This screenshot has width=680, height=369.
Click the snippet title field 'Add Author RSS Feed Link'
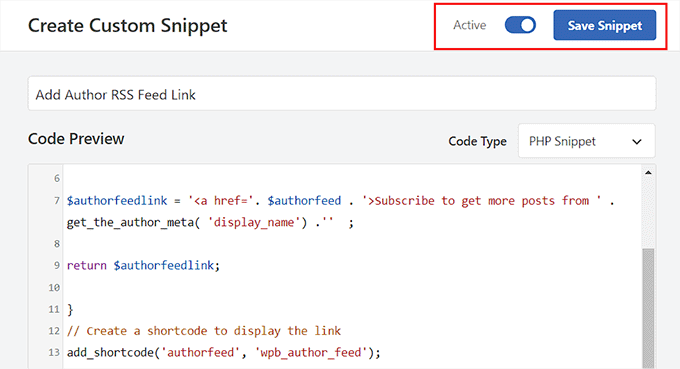pyautogui.click(x=342, y=94)
